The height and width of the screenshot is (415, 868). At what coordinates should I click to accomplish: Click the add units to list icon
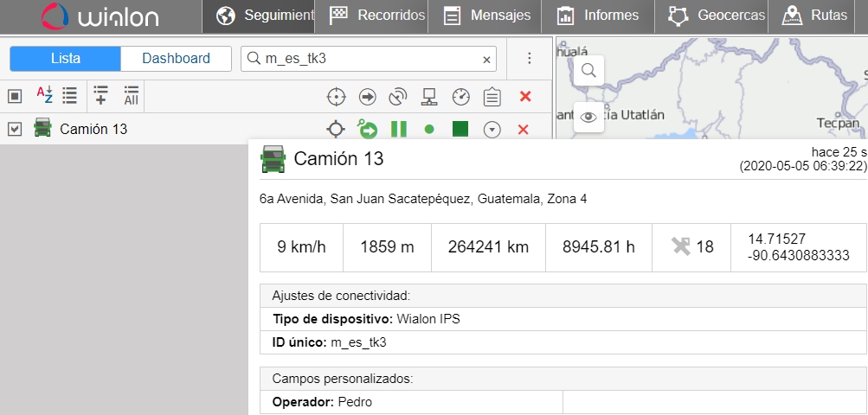point(100,95)
